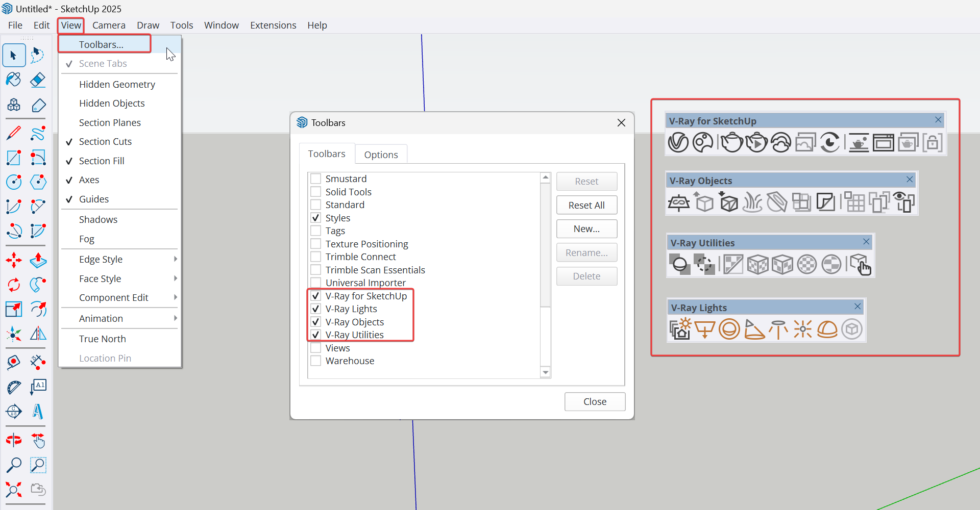Switch to the Options tab
This screenshot has height=510, width=980.
click(x=381, y=155)
